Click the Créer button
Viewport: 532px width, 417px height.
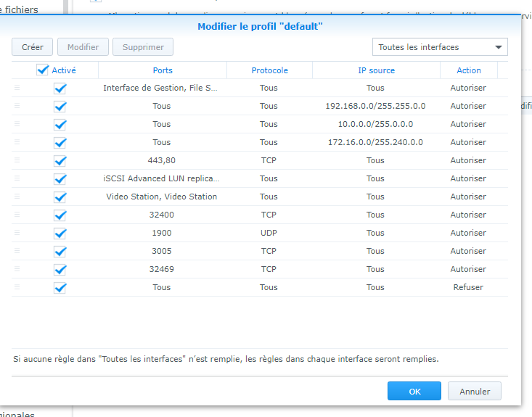[x=32, y=47]
